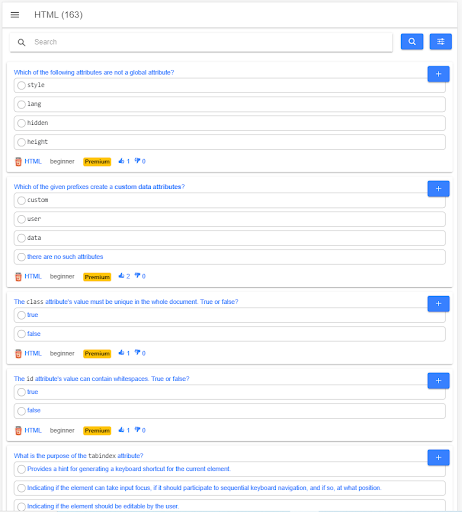Click HTML tag under global attribute question

(x=33, y=161)
